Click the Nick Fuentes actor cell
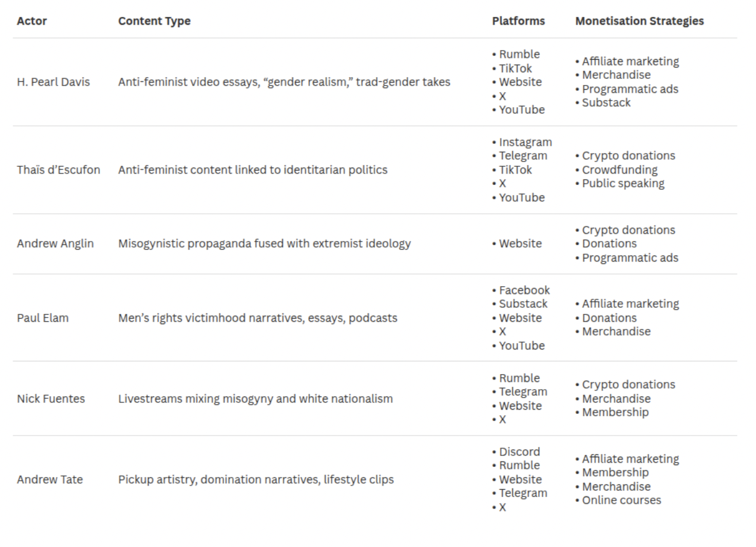Image resolution: width=756 pixels, height=547 pixels. (51, 399)
